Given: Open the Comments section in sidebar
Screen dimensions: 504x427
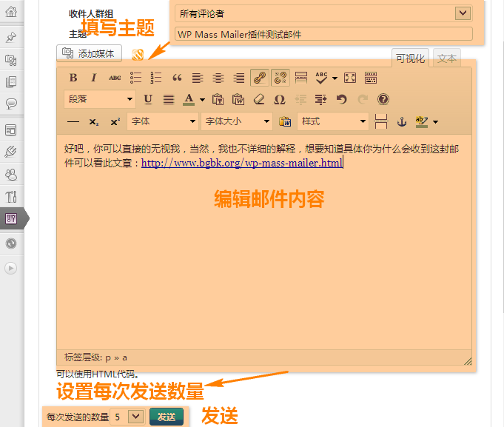Looking at the screenshot, I should click(x=11, y=104).
